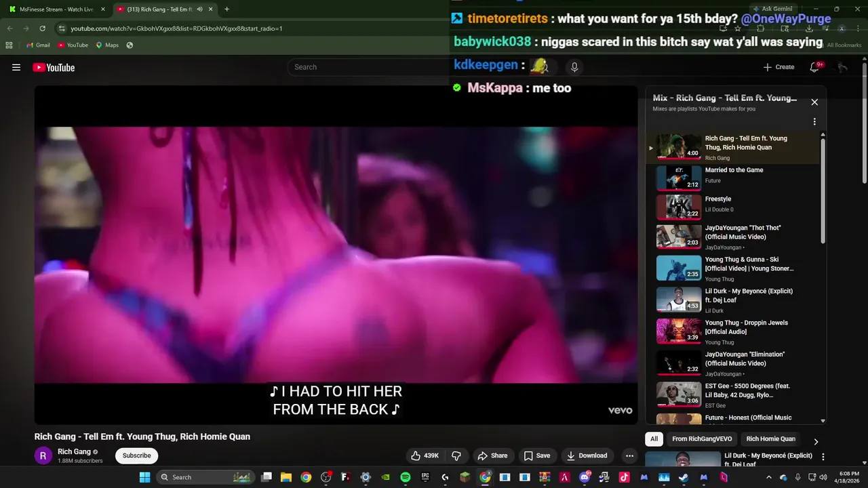
Task: Open the apps grid in bookmarks bar
Action: click(9, 45)
